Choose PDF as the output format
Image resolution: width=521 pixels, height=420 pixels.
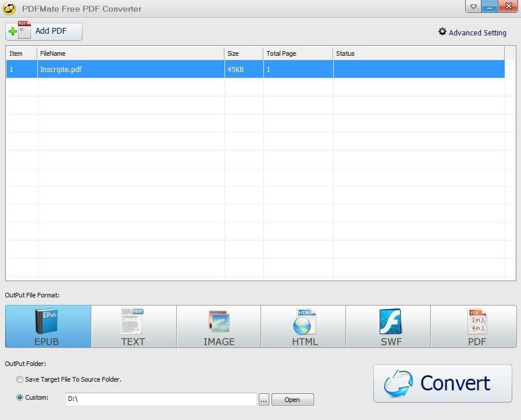476,326
